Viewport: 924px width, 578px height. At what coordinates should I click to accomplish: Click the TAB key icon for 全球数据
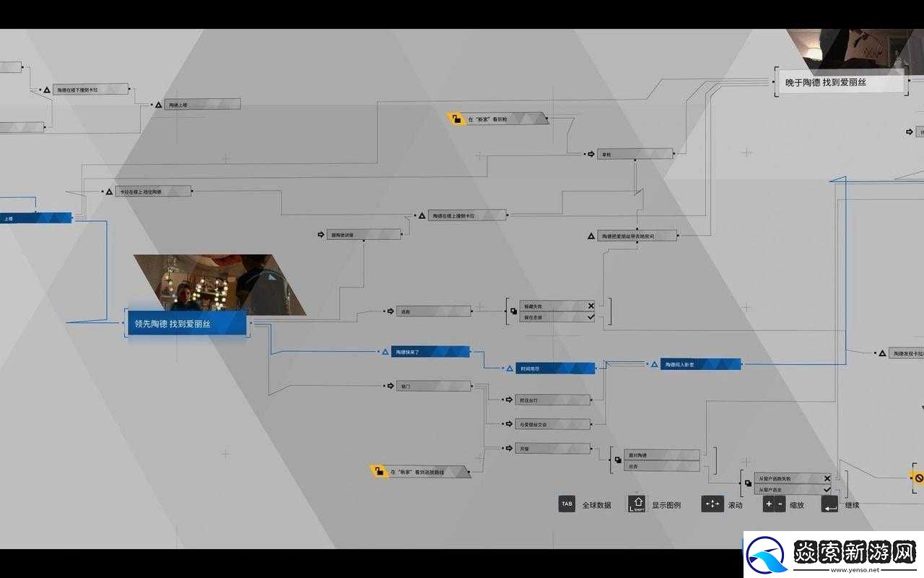(567, 504)
